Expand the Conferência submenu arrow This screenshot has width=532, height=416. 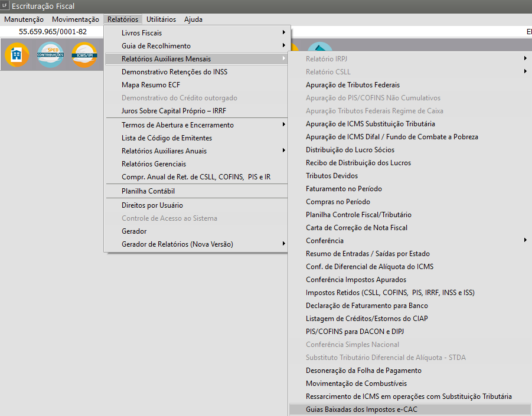click(524, 241)
